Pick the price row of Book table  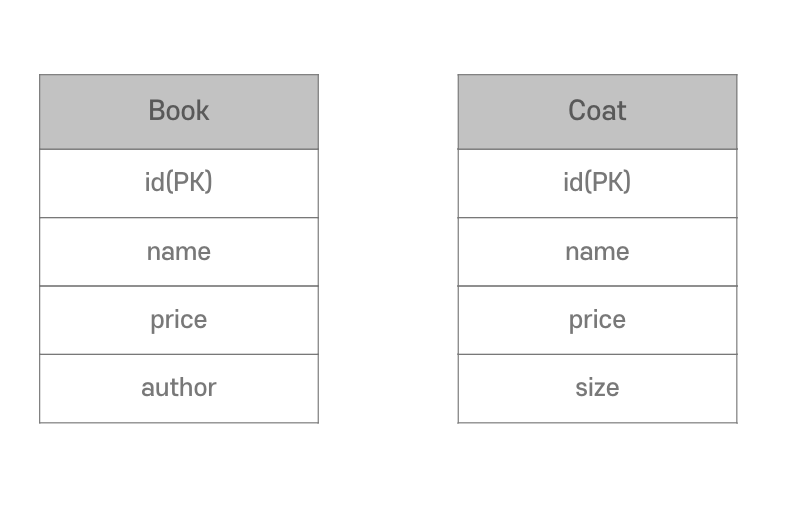point(179,320)
